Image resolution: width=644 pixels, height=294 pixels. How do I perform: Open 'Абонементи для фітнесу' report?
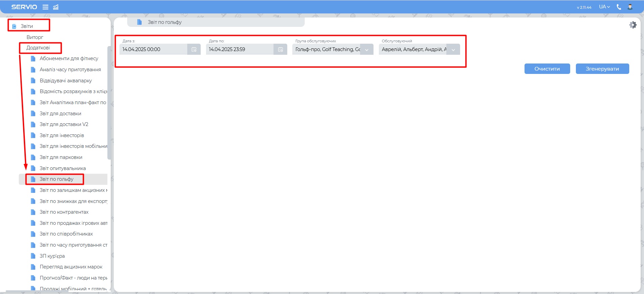[x=69, y=58]
